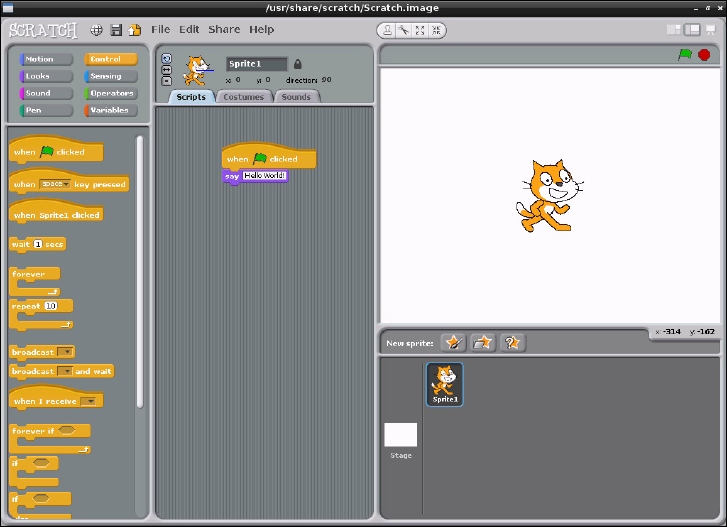The width and height of the screenshot is (727, 527).
Task: Click the green flag to start scripts
Action: tap(685, 55)
